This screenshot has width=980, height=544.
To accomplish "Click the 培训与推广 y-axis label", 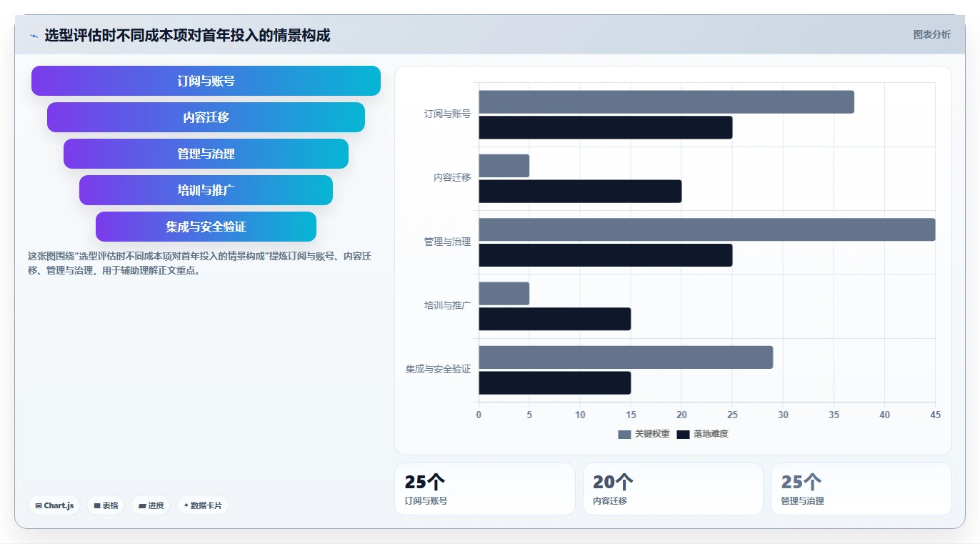I will tap(447, 306).
